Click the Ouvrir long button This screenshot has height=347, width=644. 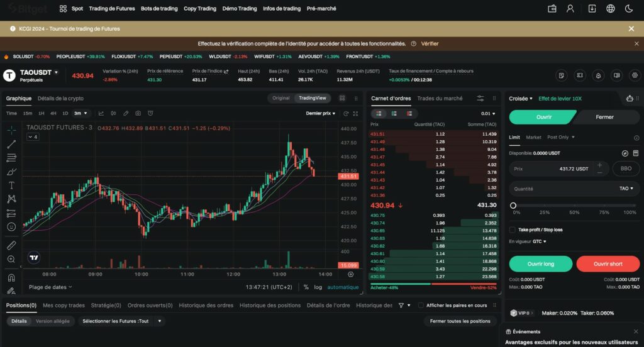tap(540, 263)
